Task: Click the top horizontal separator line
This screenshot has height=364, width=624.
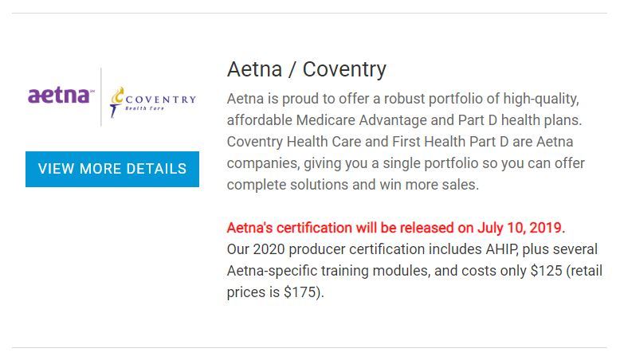Action: (x=309, y=13)
